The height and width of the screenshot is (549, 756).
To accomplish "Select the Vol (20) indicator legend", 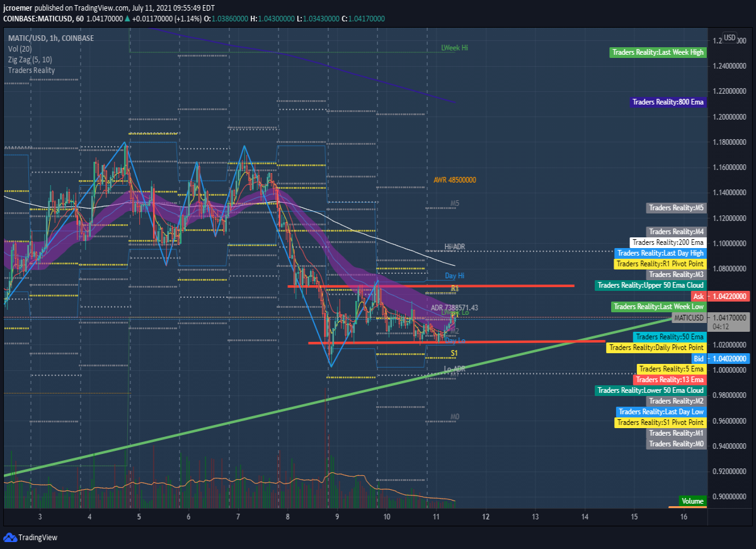I will (20, 49).
